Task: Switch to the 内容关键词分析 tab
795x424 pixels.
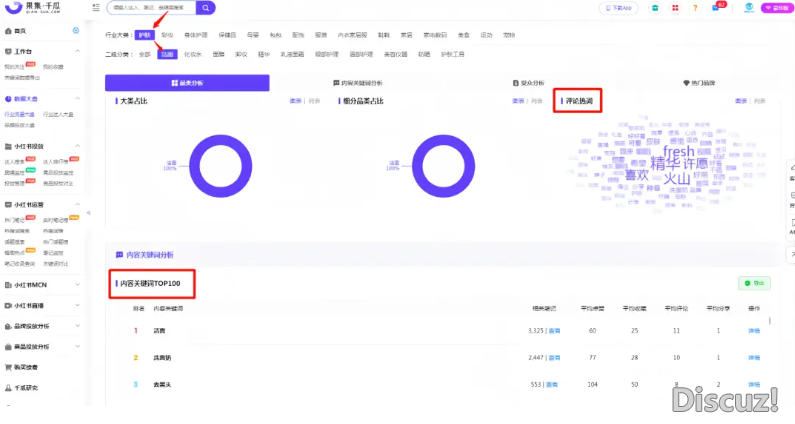Action: [x=358, y=83]
